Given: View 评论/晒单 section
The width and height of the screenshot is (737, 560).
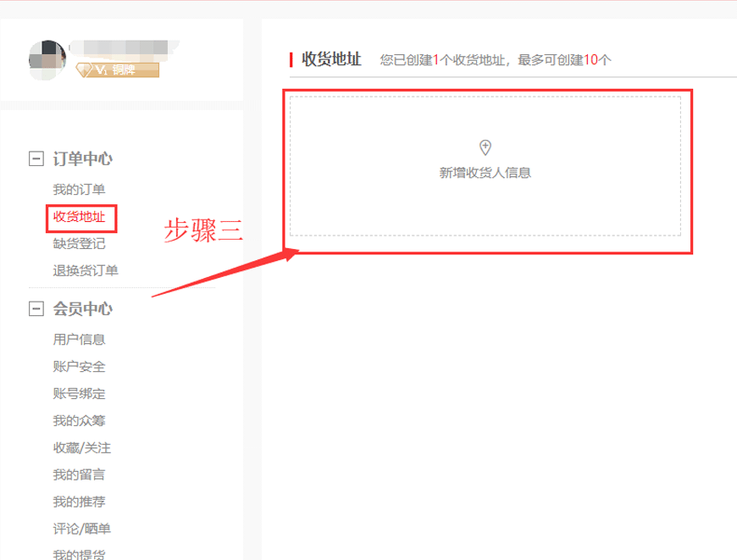Looking at the screenshot, I should [x=81, y=529].
